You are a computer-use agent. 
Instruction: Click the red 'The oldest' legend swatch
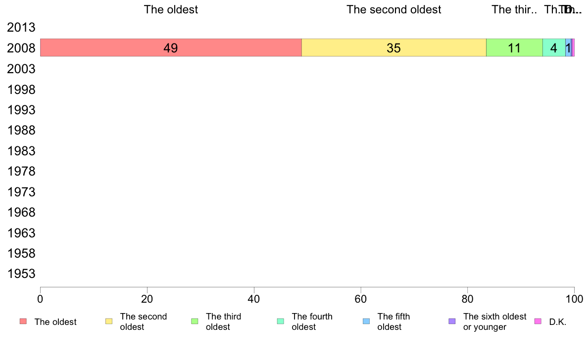coord(23,321)
